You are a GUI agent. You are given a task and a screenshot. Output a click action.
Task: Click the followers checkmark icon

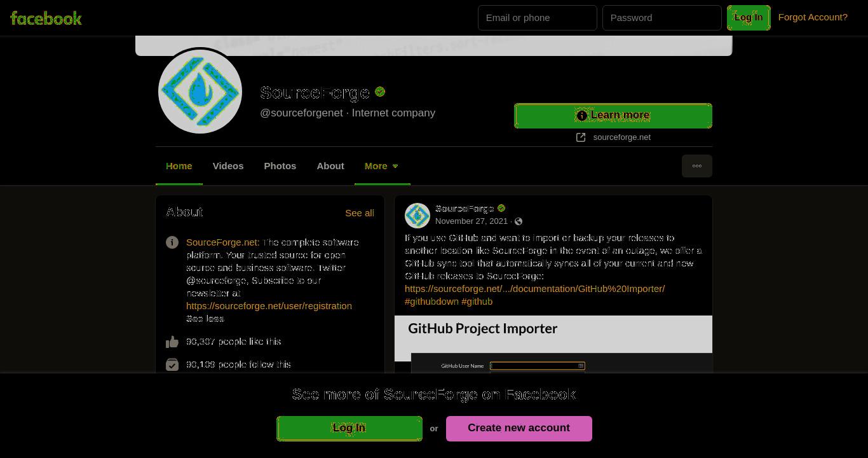pos(172,364)
